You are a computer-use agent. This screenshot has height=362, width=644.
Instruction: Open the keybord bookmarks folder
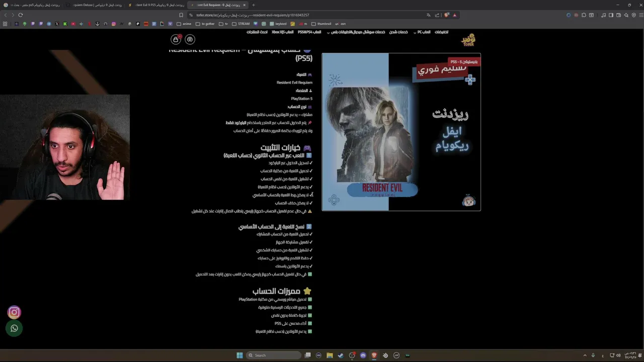[278, 24]
